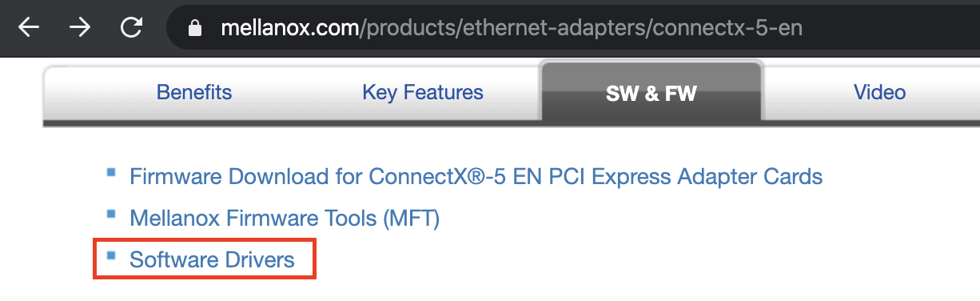
Task: Click the bullet beside Firmware Download link
Action: (112, 171)
